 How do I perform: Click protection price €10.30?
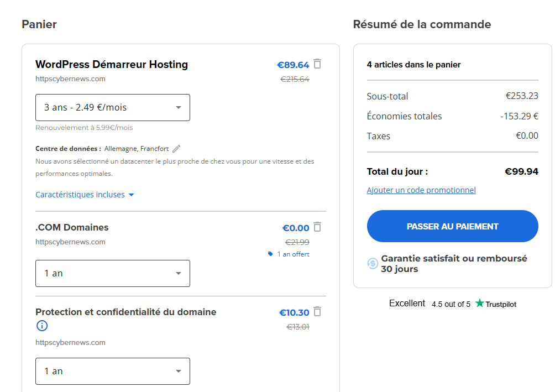pyautogui.click(x=294, y=313)
